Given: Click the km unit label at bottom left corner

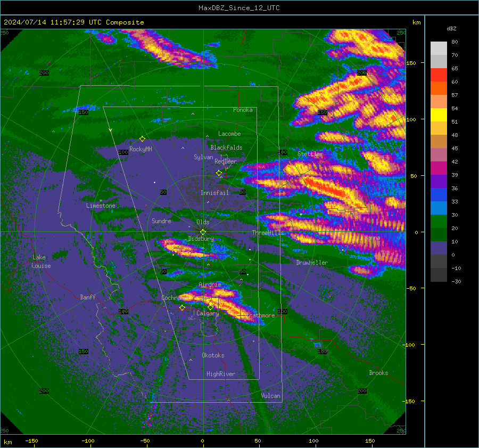Looking at the screenshot, I should tap(7, 442).
